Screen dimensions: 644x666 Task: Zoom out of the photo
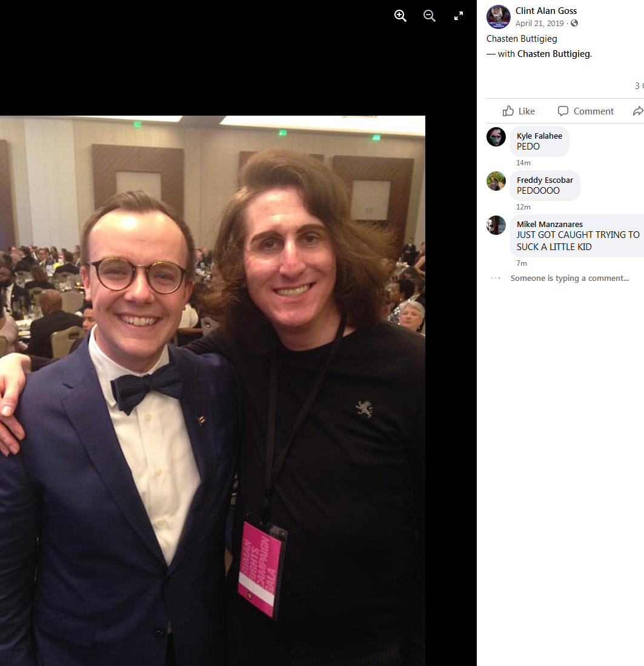tap(430, 16)
